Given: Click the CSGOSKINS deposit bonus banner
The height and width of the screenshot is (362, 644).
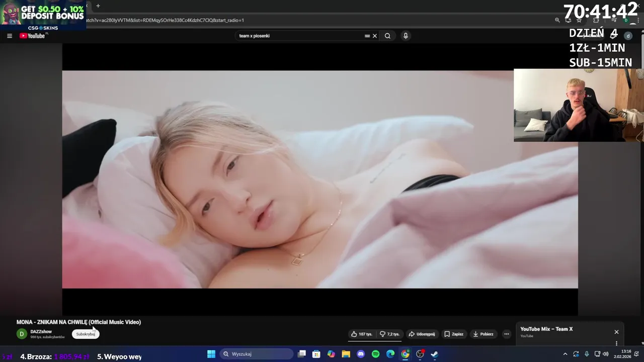Looking at the screenshot, I should 43,16.
